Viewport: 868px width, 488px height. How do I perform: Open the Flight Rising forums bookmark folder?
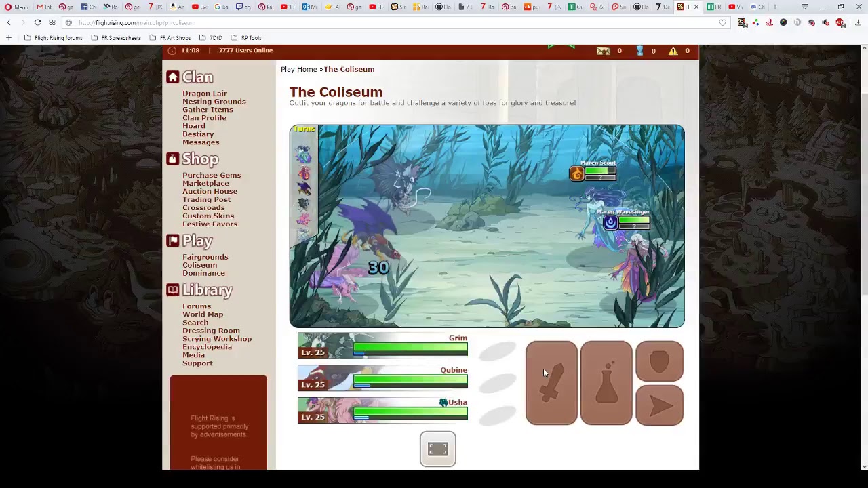pyautogui.click(x=54, y=38)
